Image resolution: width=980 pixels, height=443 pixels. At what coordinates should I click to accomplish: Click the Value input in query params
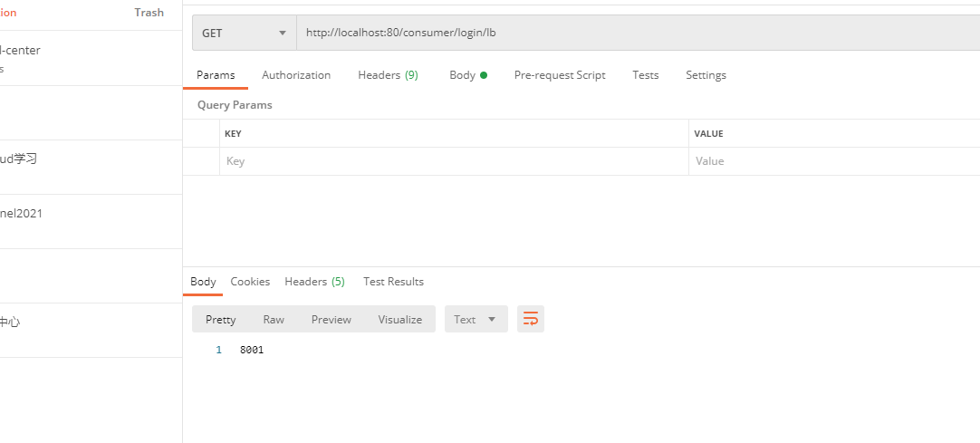click(834, 161)
